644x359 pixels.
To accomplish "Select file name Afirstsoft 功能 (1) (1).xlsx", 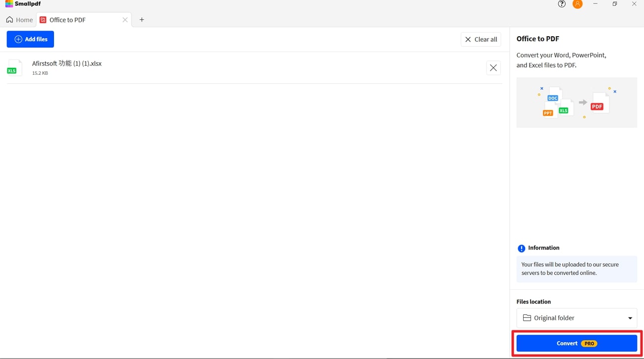I will tap(67, 63).
